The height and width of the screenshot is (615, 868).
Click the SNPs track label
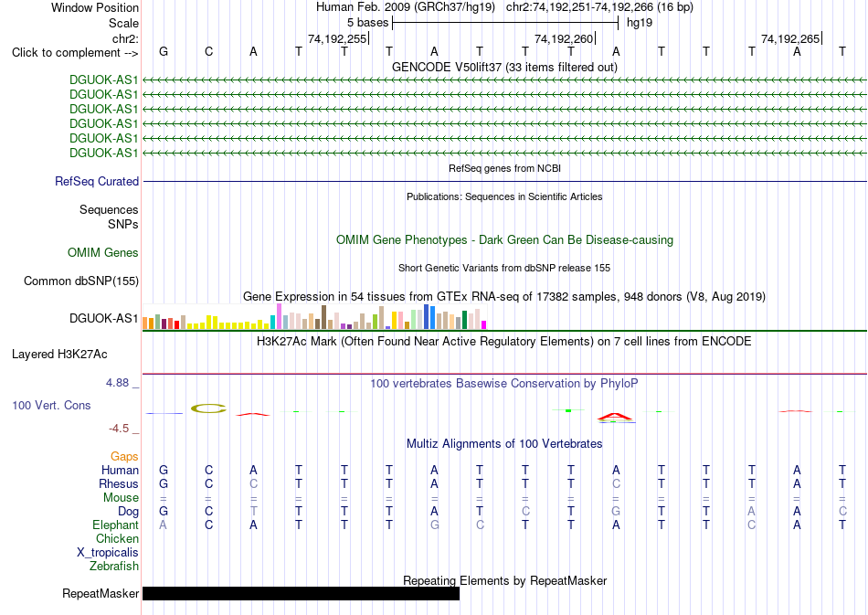123,224
